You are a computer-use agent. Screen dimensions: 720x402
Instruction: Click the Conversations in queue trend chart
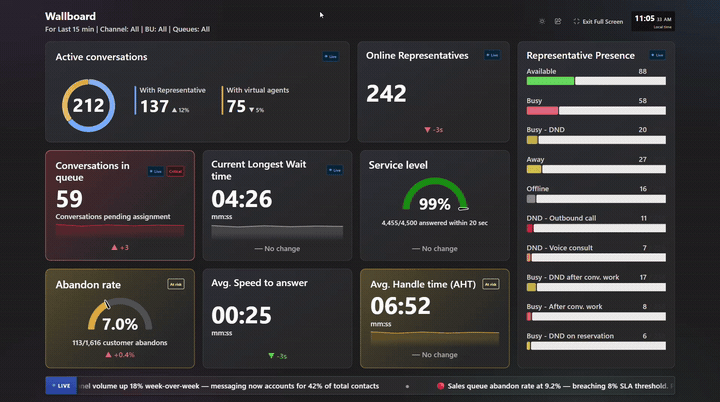(120, 230)
